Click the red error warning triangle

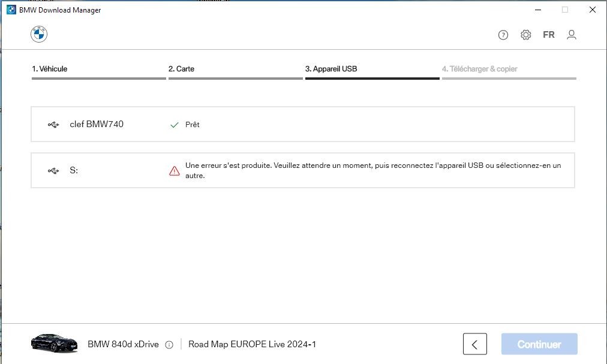175,171
